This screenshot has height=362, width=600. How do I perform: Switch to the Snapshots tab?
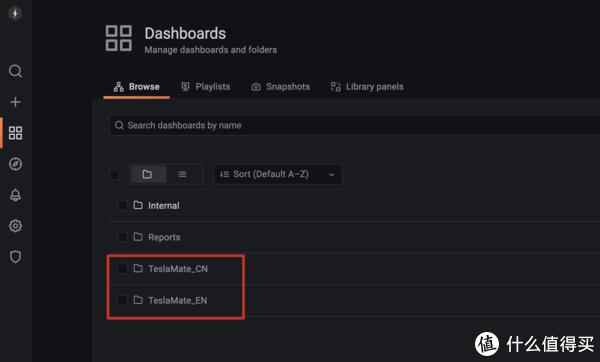(x=280, y=87)
